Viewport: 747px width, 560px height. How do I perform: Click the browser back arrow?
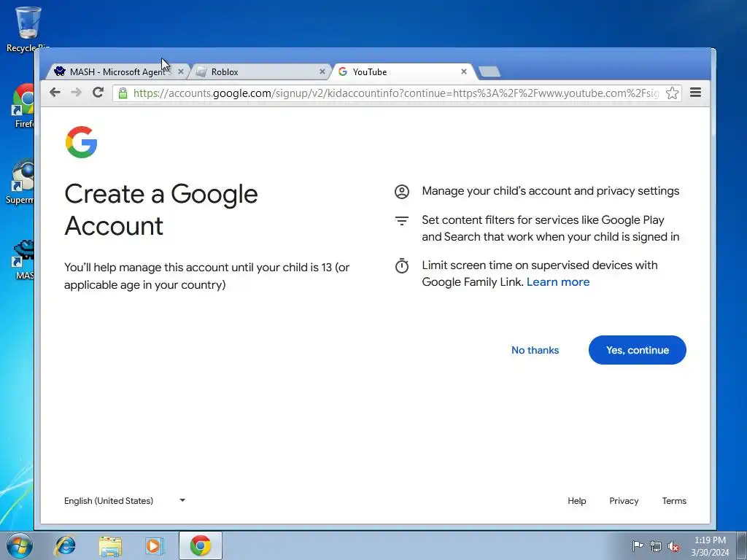click(55, 93)
